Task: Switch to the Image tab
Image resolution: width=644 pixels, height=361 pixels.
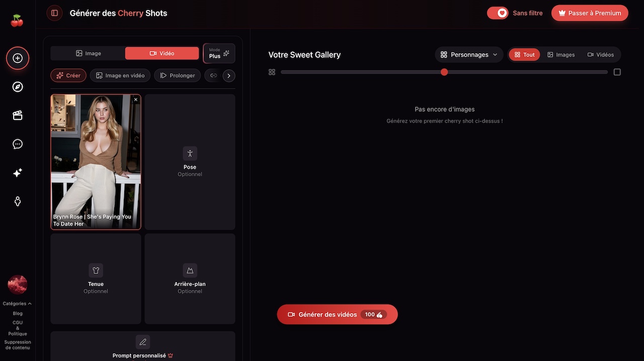Action: pyautogui.click(x=88, y=53)
